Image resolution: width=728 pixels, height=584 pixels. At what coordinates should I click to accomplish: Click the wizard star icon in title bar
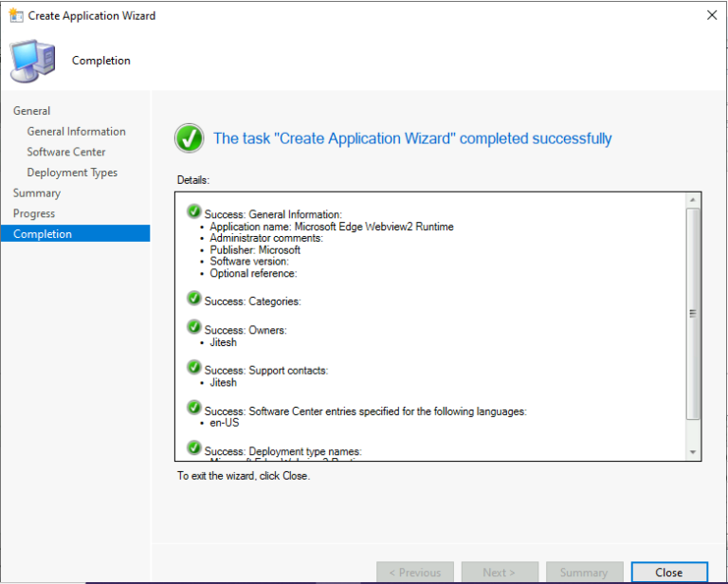pyautogui.click(x=14, y=15)
